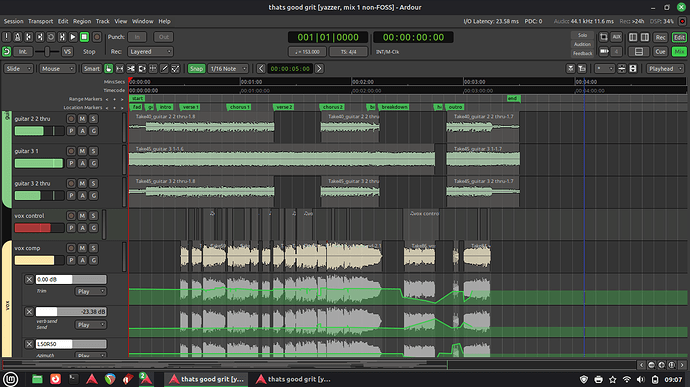
Task: Open the Transport menu
Action: coord(40,21)
